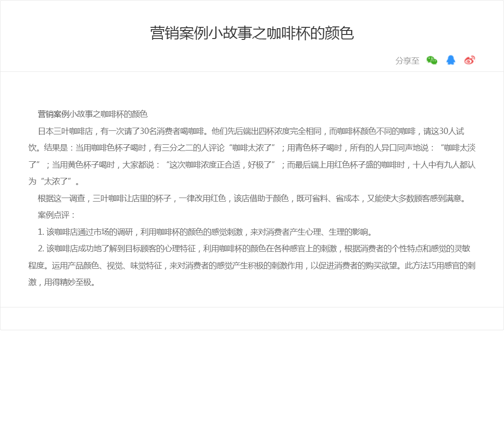Click line 为“太浓了”。
504x448 pixels.
pos(54,181)
